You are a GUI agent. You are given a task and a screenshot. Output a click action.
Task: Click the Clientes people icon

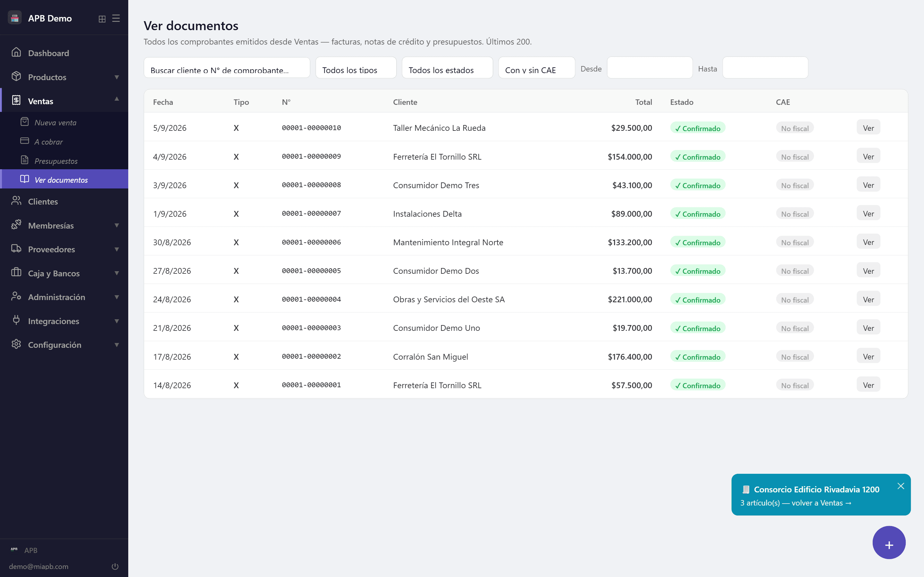pos(16,201)
